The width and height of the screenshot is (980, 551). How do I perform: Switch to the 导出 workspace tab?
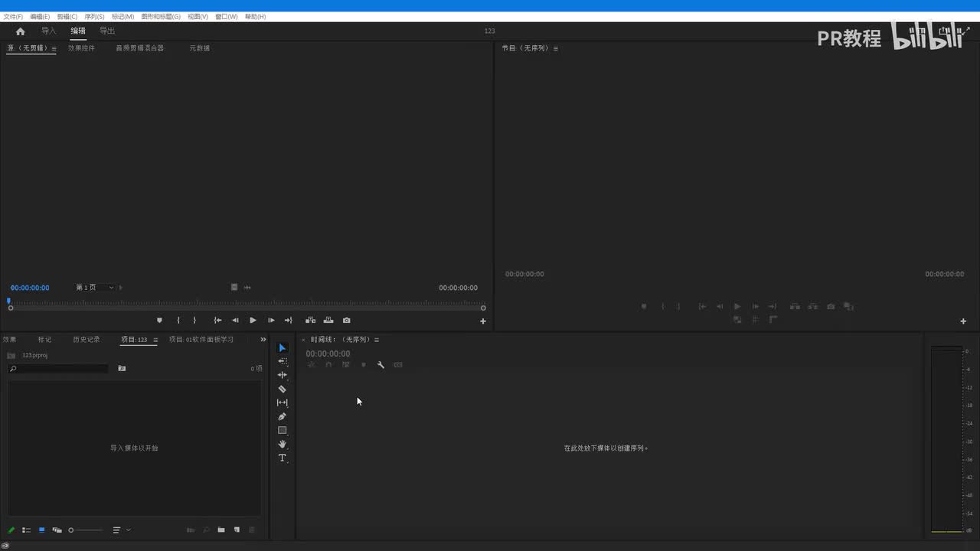coord(107,31)
